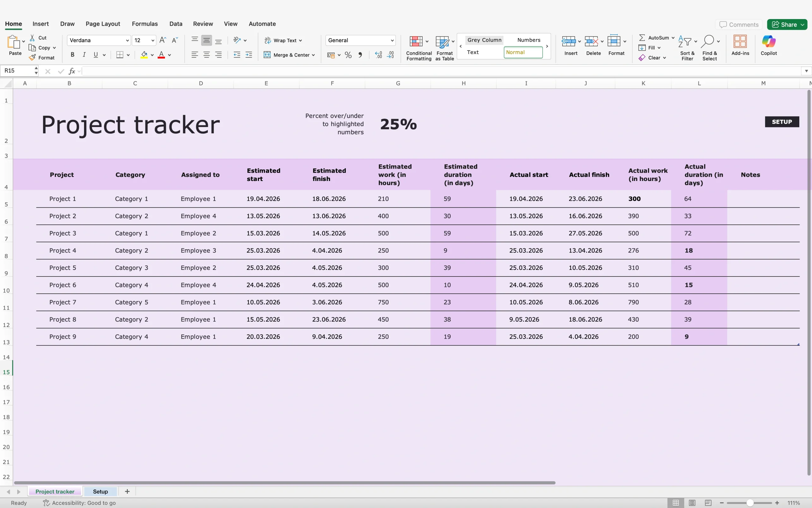This screenshot has height=508, width=812.
Task: Expand the Copy options arrow
Action: click(x=54, y=48)
